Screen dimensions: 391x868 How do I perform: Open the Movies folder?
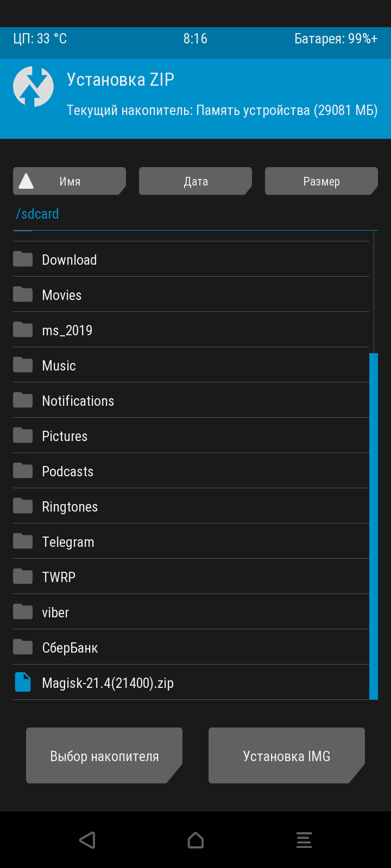pyautogui.click(x=62, y=295)
